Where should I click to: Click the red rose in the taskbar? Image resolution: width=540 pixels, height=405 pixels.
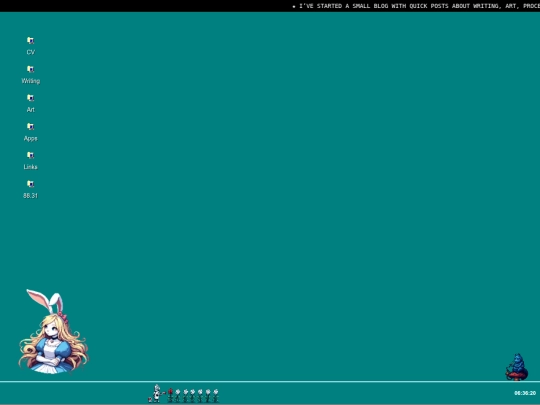point(170,395)
